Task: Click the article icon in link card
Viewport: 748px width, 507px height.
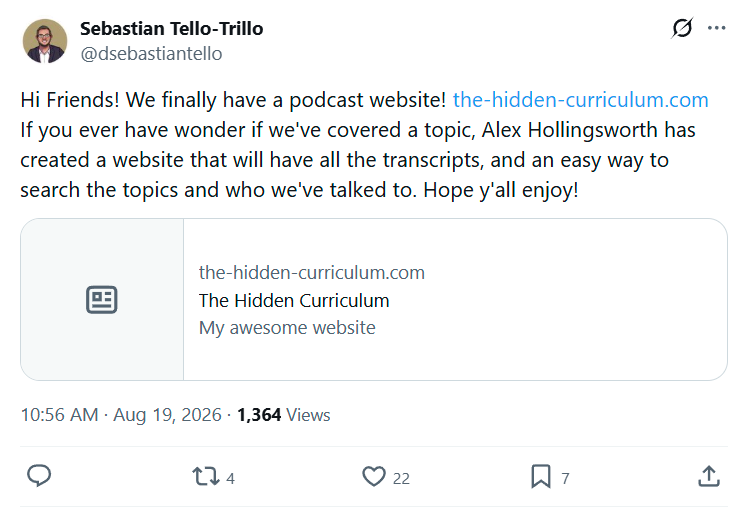Action: click(102, 300)
